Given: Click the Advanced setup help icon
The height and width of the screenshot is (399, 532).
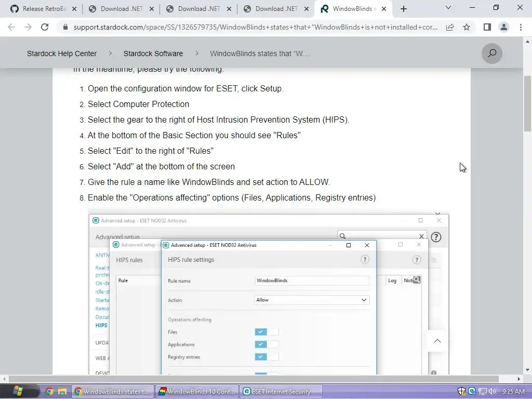Looking at the screenshot, I should (436, 237).
